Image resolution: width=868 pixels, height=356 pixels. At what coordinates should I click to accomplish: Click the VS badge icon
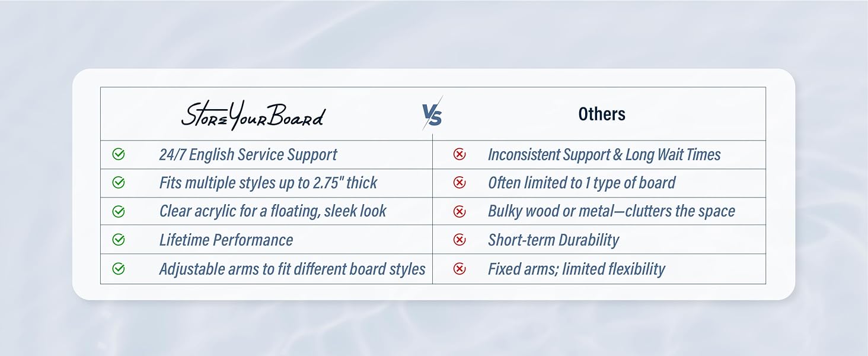click(432, 114)
